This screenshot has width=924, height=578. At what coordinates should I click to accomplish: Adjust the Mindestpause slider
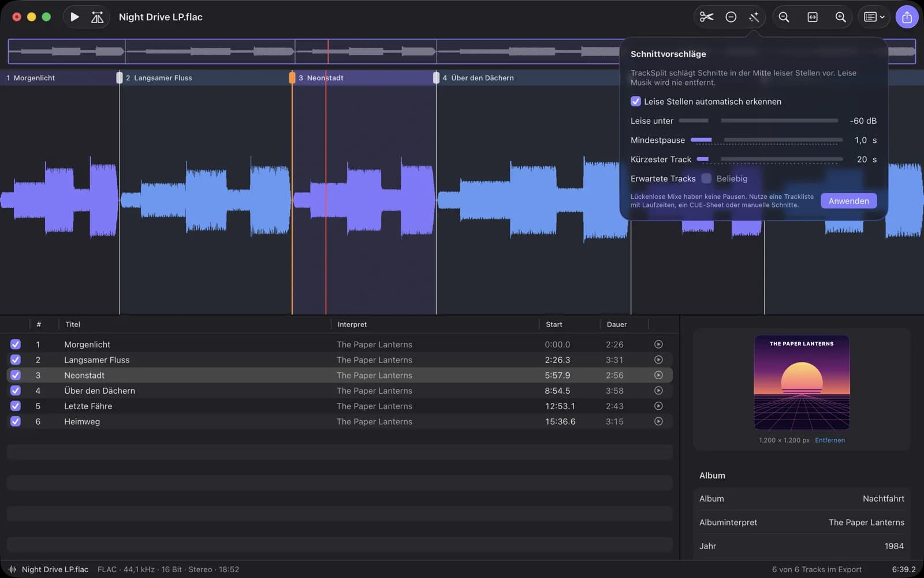(x=766, y=140)
